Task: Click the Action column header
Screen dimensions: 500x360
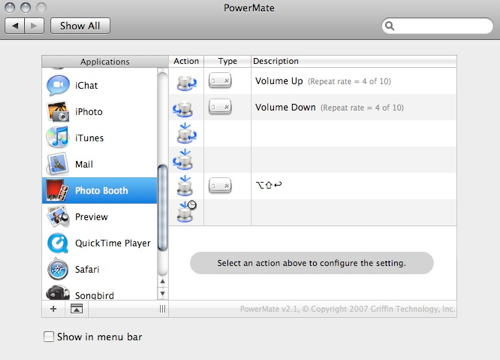Action: [x=186, y=61]
